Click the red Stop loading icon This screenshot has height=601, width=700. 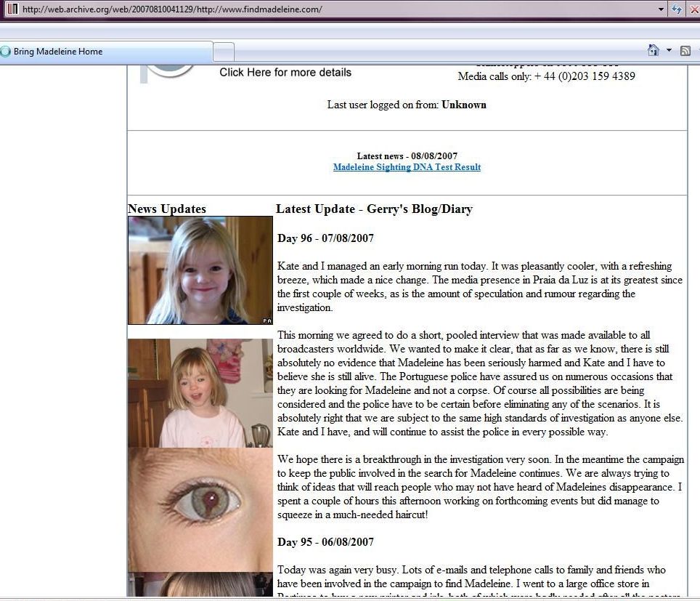pyautogui.click(x=694, y=9)
